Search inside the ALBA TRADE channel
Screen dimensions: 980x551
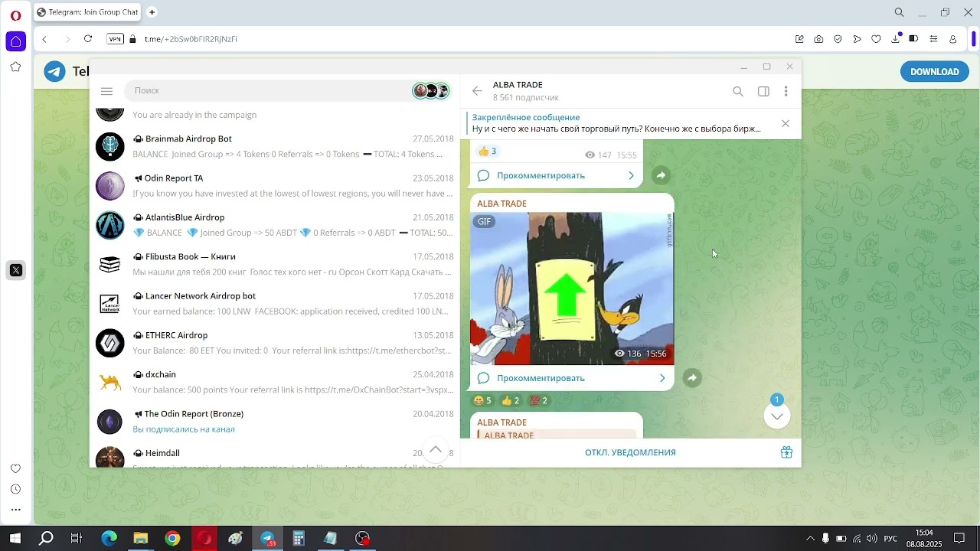[x=738, y=91]
